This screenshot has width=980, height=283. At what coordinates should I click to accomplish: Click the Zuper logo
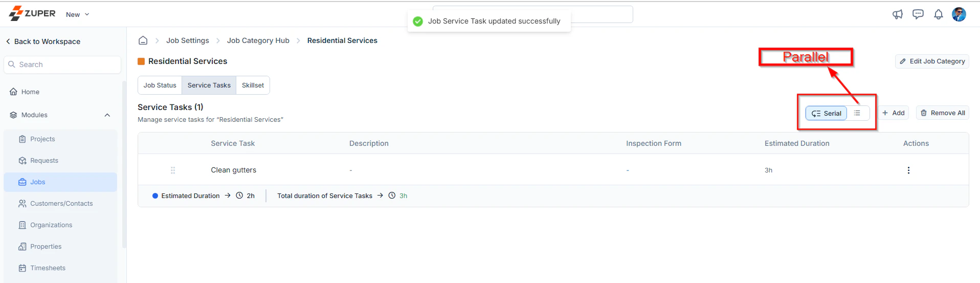[32, 13]
